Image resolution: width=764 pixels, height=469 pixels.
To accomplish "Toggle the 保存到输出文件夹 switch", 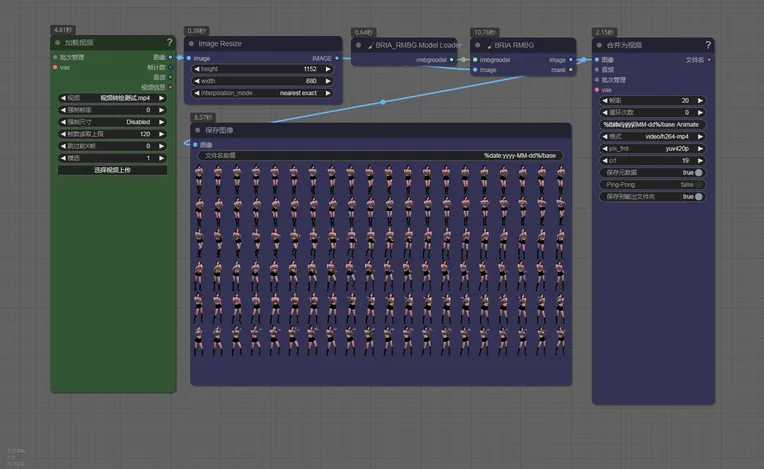I will [x=698, y=197].
